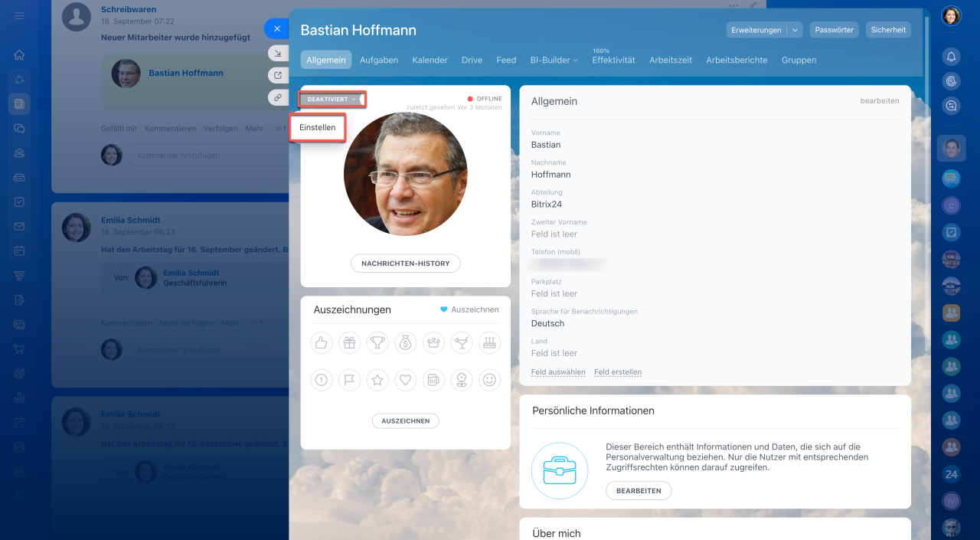Switch to the Drive tab
This screenshot has width=980, height=540.
472,60
